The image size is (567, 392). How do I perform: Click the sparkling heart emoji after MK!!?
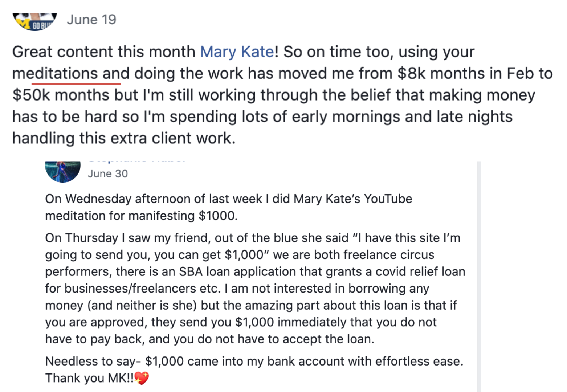[142, 378]
